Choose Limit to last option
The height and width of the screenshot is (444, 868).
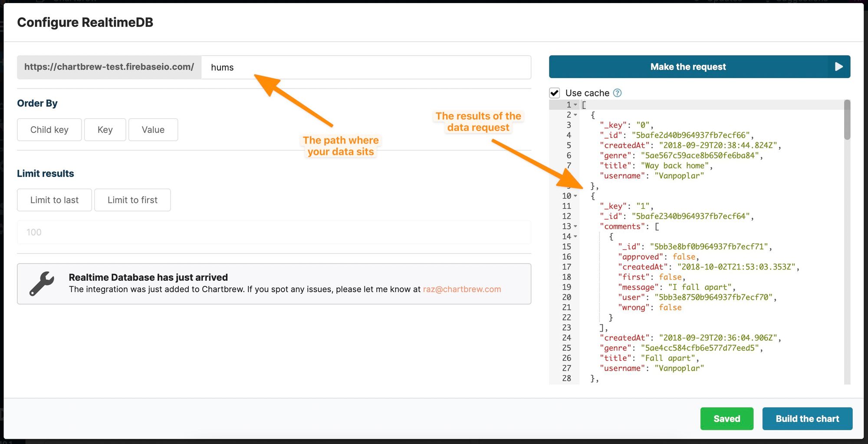point(55,200)
